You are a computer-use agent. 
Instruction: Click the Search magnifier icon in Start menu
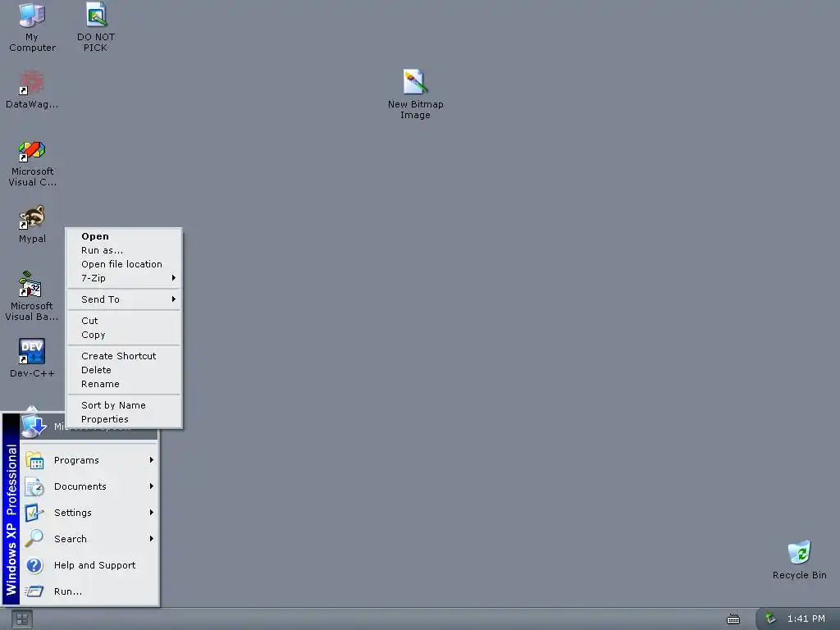pos(34,538)
